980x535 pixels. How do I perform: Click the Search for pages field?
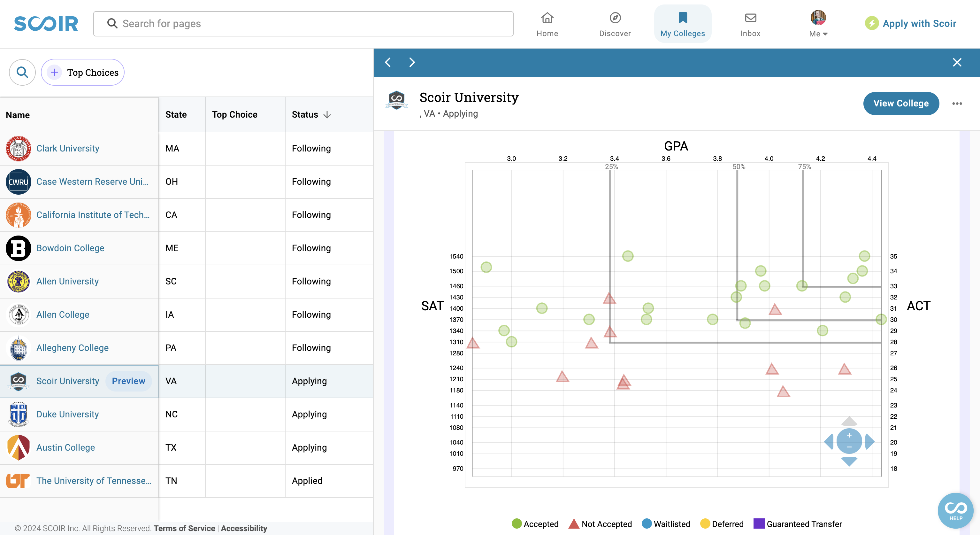[303, 24]
